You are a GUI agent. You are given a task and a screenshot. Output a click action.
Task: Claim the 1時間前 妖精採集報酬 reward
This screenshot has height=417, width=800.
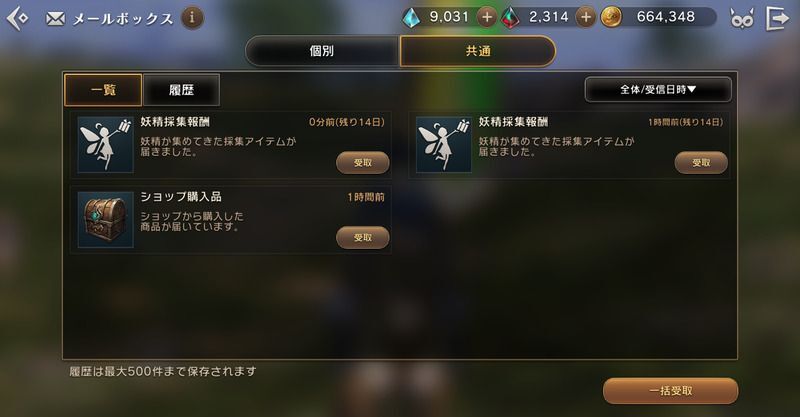[x=701, y=163]
